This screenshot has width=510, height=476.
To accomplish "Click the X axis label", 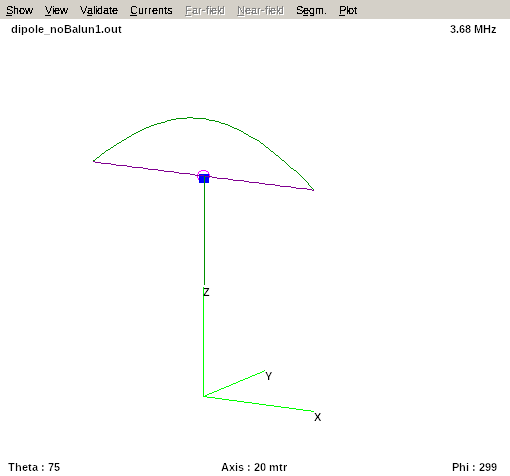I will pos(317,417).
